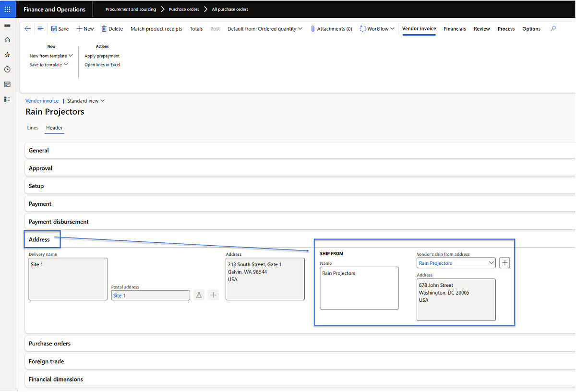Click Purchase orders breadcrumb
This screenshot has height=392, width=576.
(x=184, y=9)
